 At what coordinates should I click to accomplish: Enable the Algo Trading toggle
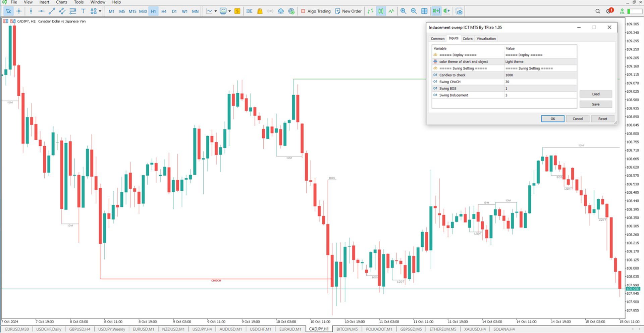click(x=315, y=11)
